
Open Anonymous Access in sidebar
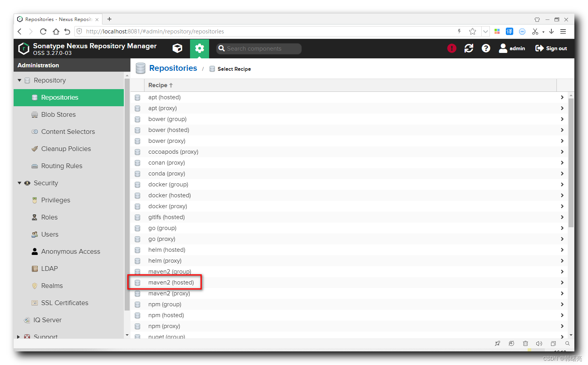(69, 252)
